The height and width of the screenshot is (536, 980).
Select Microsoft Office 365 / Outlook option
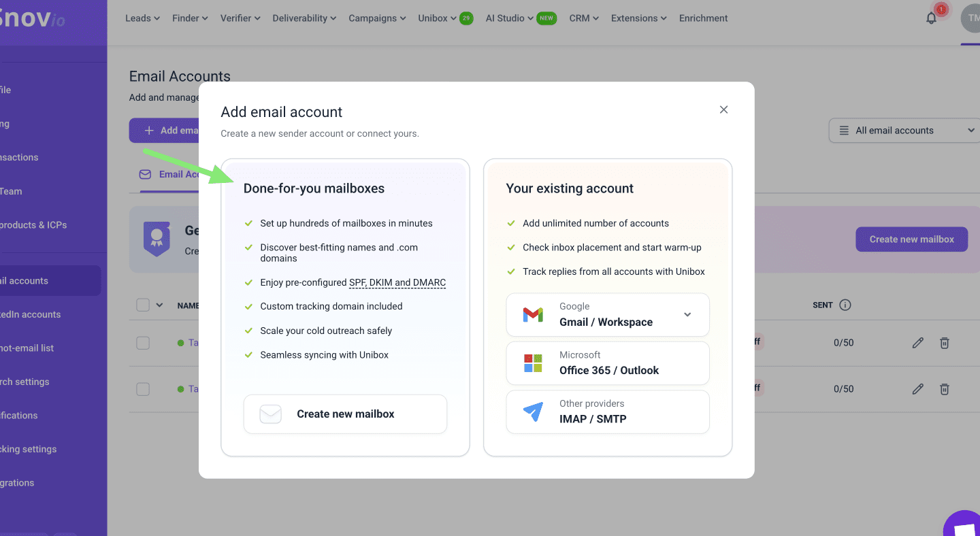[x=608, y=363]
